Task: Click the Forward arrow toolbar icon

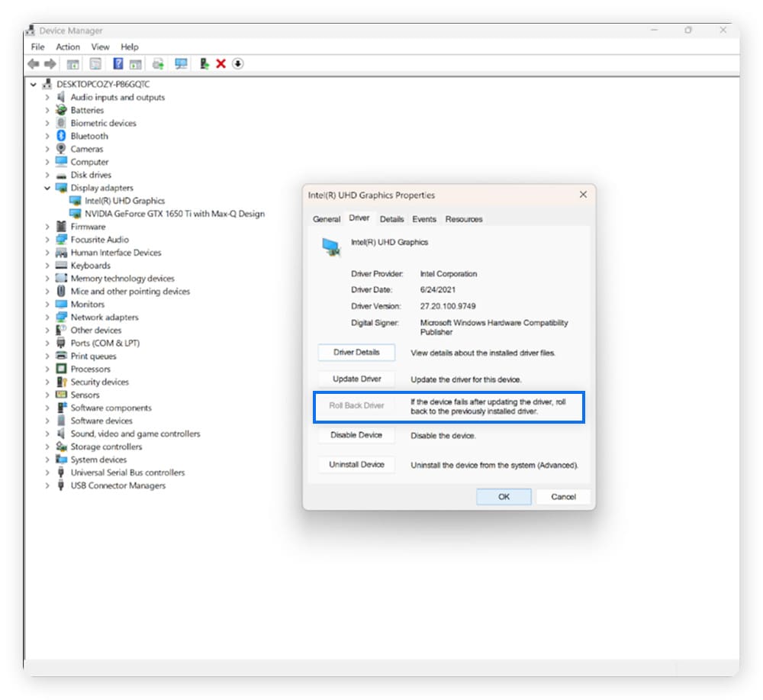Action: point(50,64)
